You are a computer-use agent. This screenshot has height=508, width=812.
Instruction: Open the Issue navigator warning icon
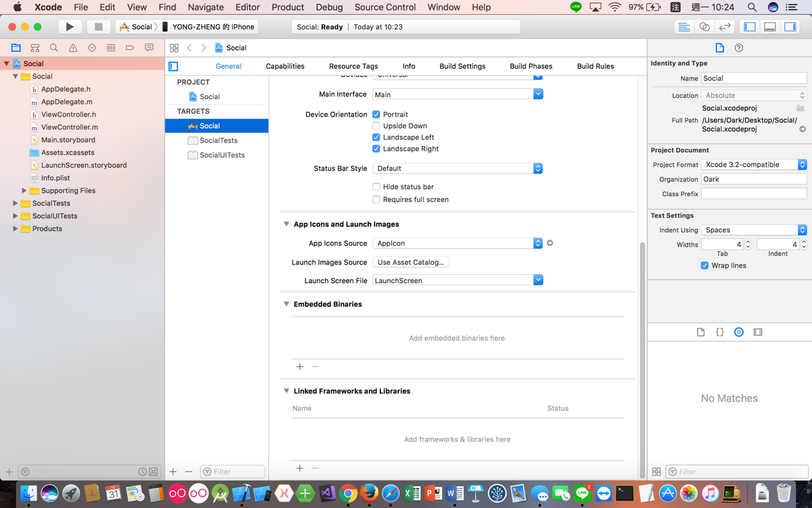[73, 48]
